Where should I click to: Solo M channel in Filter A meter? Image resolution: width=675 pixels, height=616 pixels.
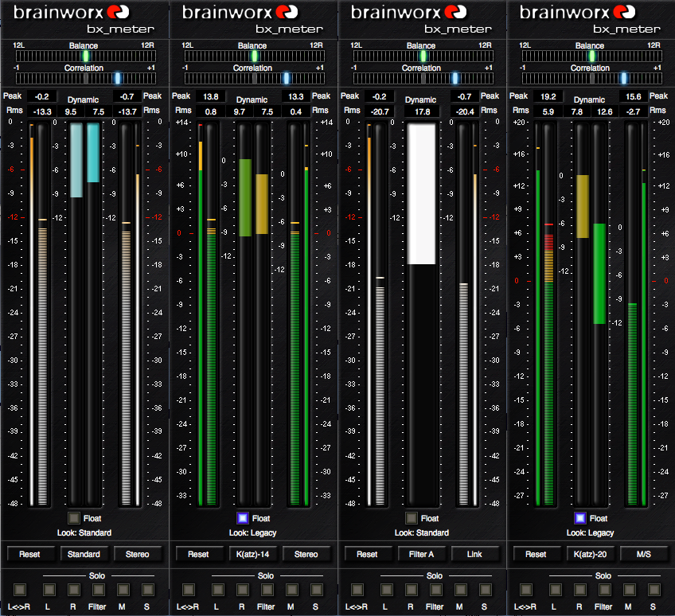pyautogui.click(x=461, y=590)
